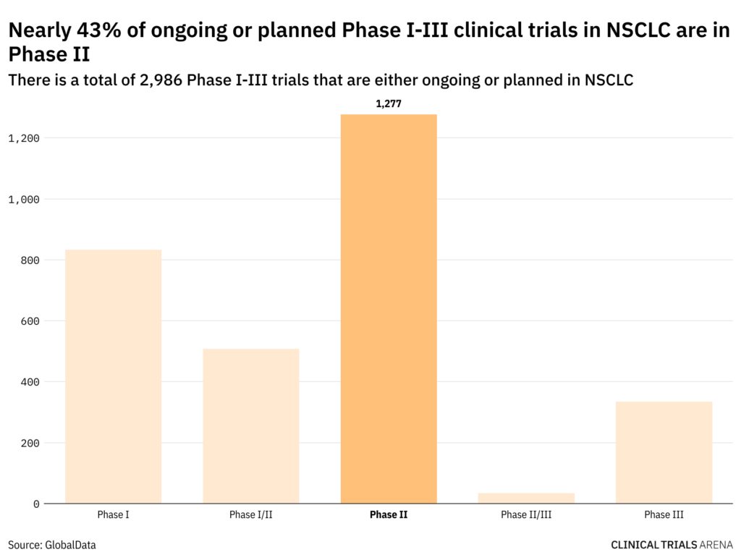741x560 pixels.
Task: Click the Phase I axis label
Action: [113, 515]
